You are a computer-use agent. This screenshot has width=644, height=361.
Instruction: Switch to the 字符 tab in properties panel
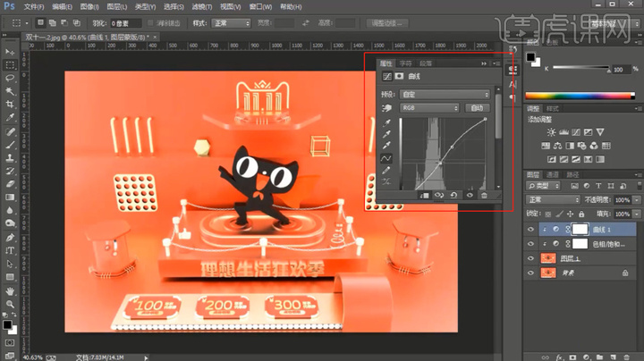pos(405,63)
